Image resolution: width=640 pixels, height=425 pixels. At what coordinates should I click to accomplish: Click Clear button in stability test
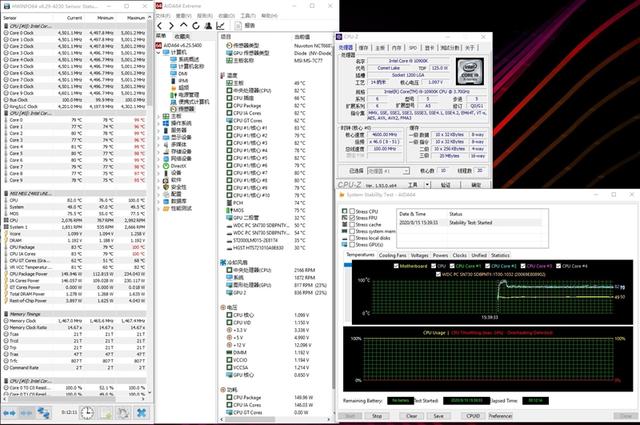tap(411, 416)
